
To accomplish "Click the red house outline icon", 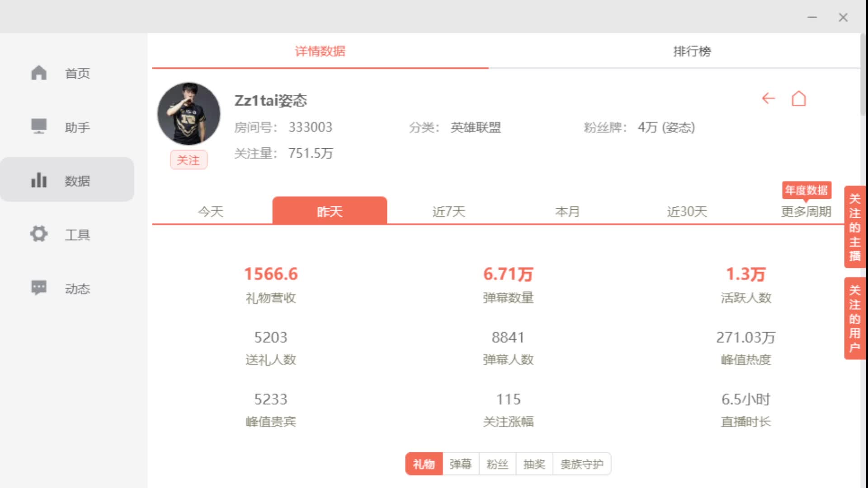I will (x=798, y=99).
